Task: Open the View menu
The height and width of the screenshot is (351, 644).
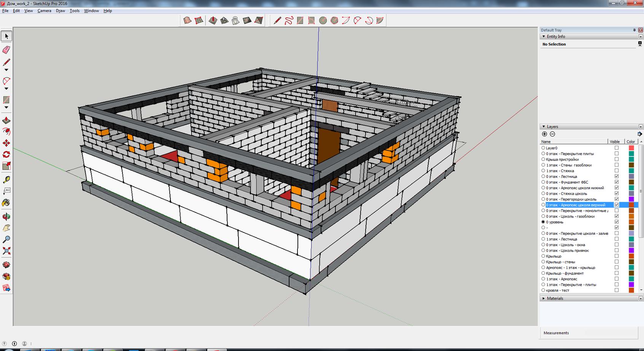Action: (29, 11)
